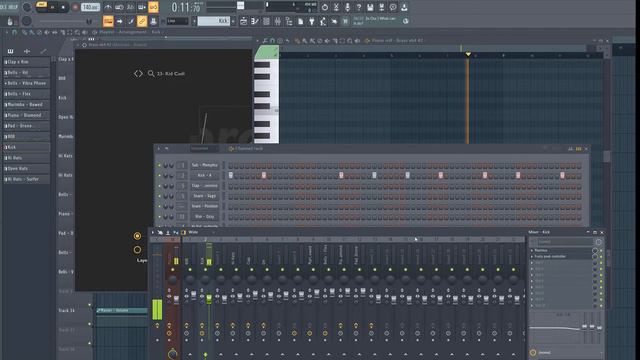The height and width of the screenshot is (360, 640).
Task: Open the Playlist view icon
Action: pos(244,21)
